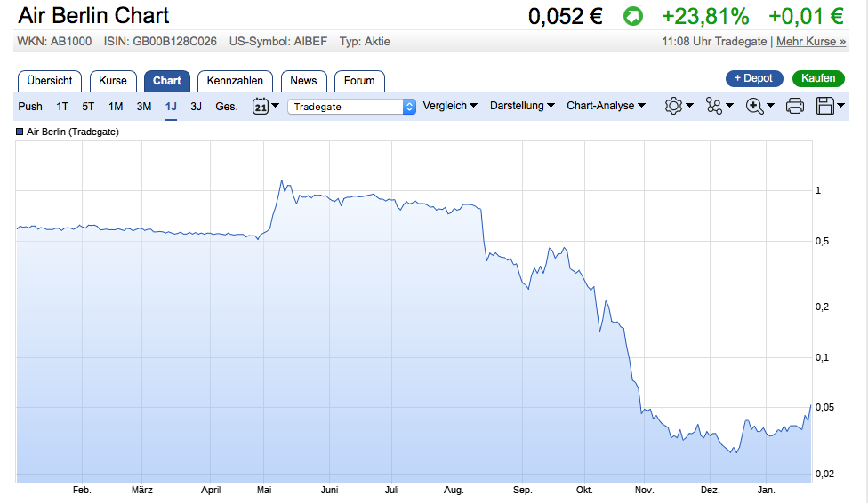Expand arrow next to settings gear
Image resolution: width=868 pixels, height=503 pixels.
(x=689, y=105)
